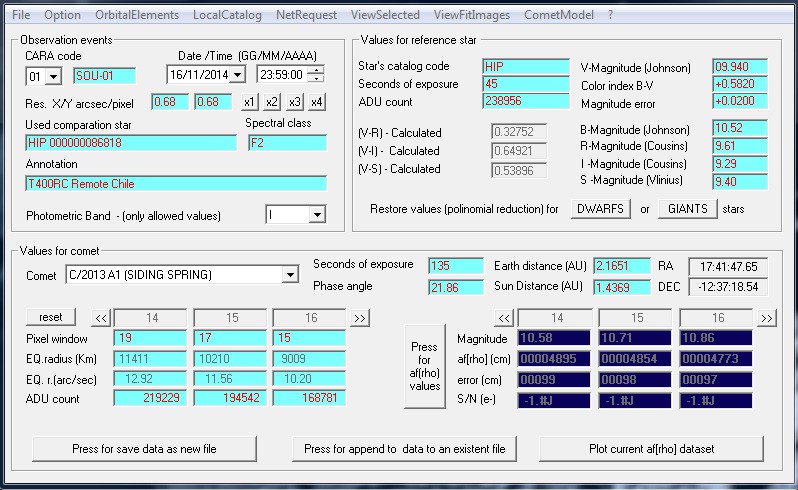Click the reference star ADU count 238956 field
Screen dimensions: 798x490
[x=526, y=101]
